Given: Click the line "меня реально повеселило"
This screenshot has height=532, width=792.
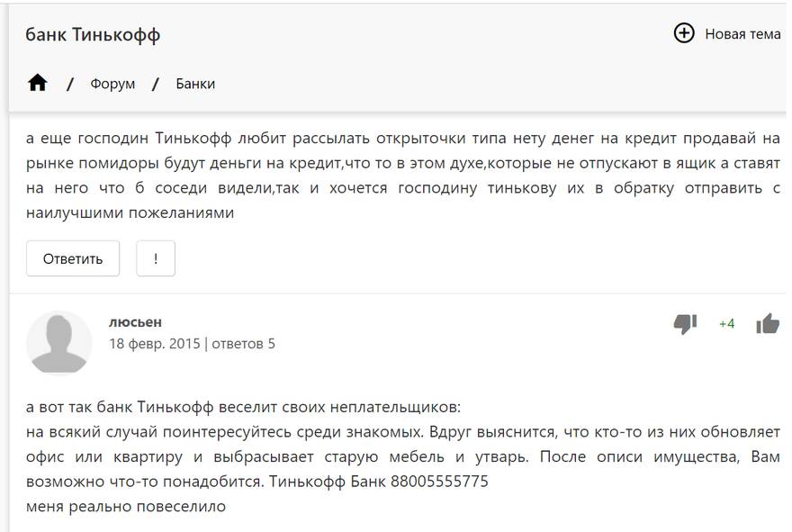Looking at the screenshot, I should click(126, 506).
